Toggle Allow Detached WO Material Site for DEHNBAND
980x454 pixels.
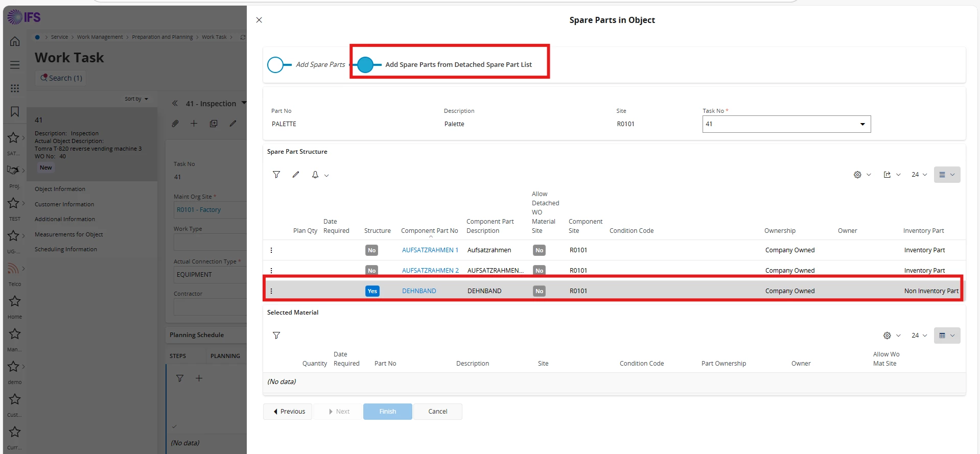539,291
